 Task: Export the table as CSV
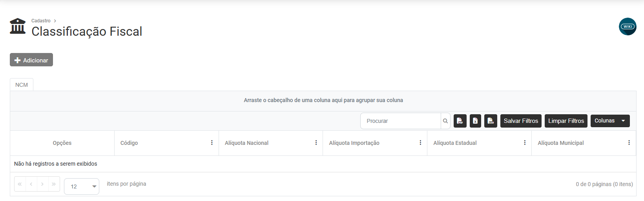pyautogui.click(x=491, y=121)
